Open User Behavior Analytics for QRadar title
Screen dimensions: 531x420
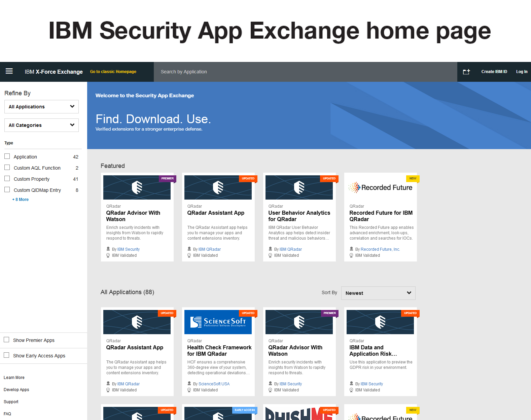tap(299, 216)
